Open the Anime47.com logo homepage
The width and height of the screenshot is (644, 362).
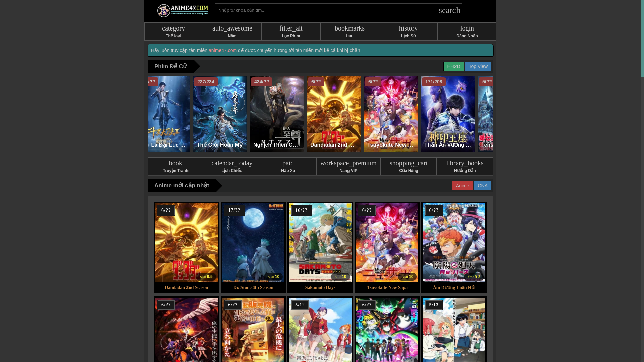[182, 11]
